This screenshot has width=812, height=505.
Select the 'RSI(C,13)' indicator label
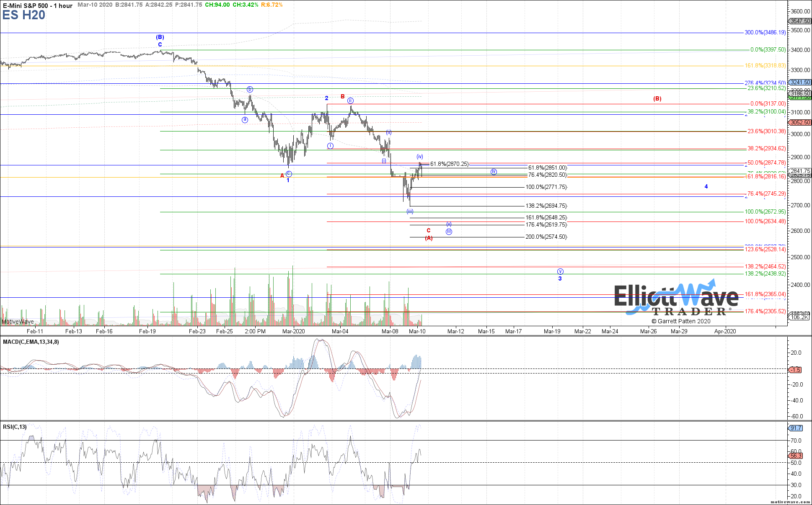click(x=15, y=427)
